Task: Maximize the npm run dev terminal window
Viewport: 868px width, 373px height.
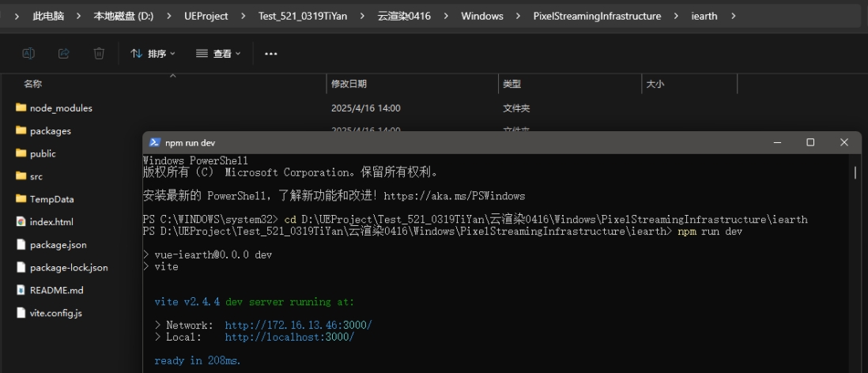Action: point(810,143)
